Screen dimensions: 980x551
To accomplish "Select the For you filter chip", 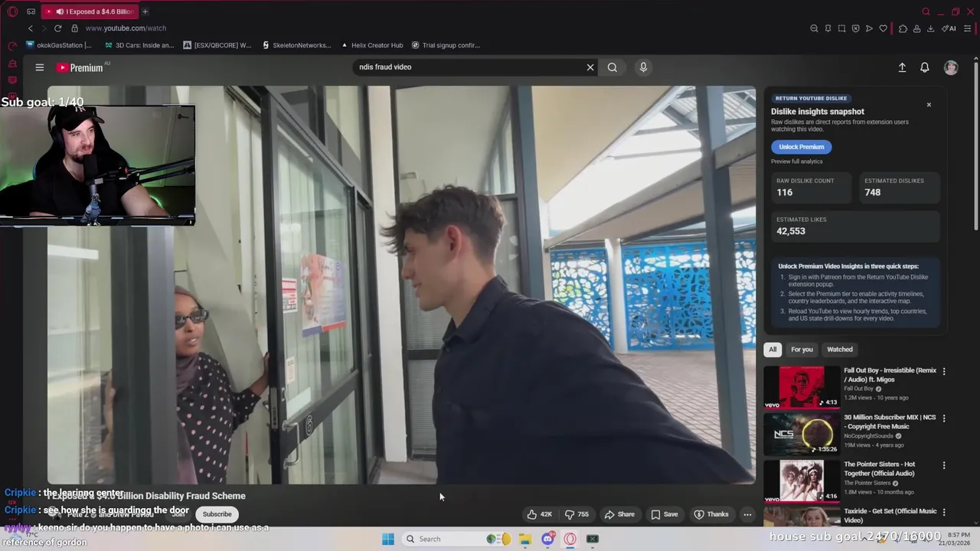I will [x=802, y=350].
